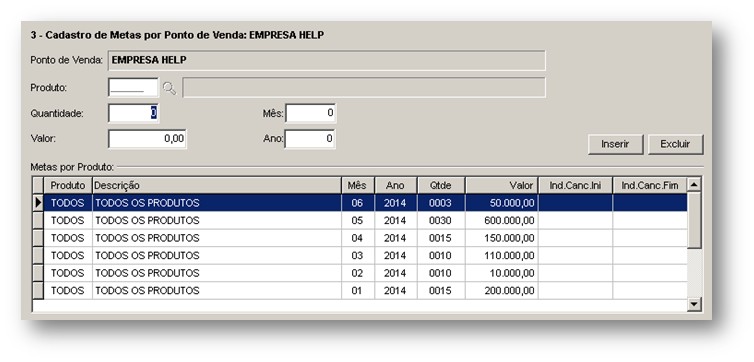Click the Descrição column header

pos(217,186)
